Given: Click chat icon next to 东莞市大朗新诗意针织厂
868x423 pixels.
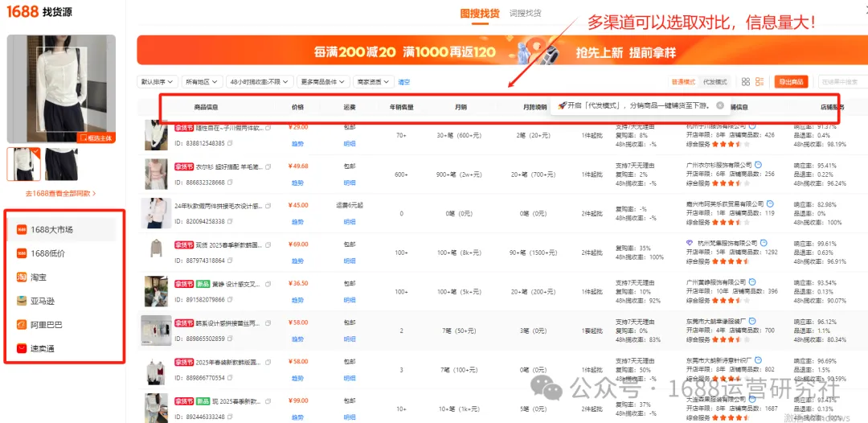Looking at the screenshot, I should (x=759, y=360).
